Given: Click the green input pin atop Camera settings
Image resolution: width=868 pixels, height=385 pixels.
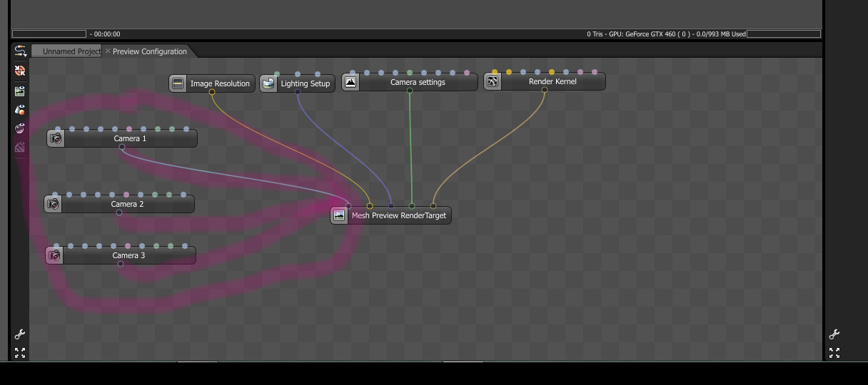Looking at the screenshot, I should click(x=410, y=73).
